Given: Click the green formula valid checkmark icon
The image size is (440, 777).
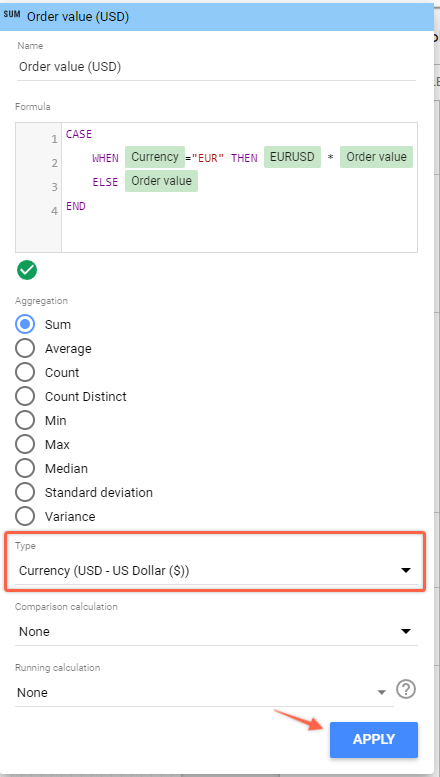Looking at the screenshot, I should 27,270.
